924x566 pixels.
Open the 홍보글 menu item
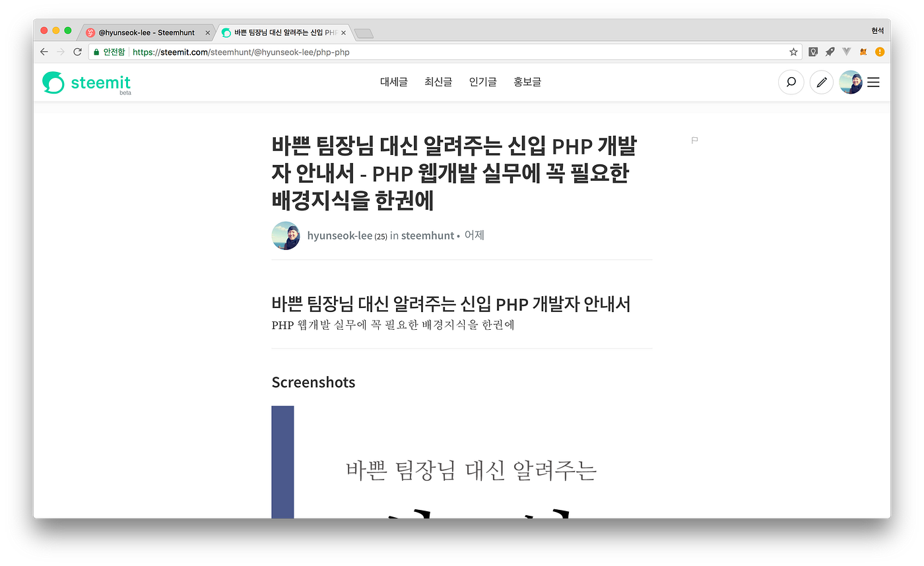[527, 82]
